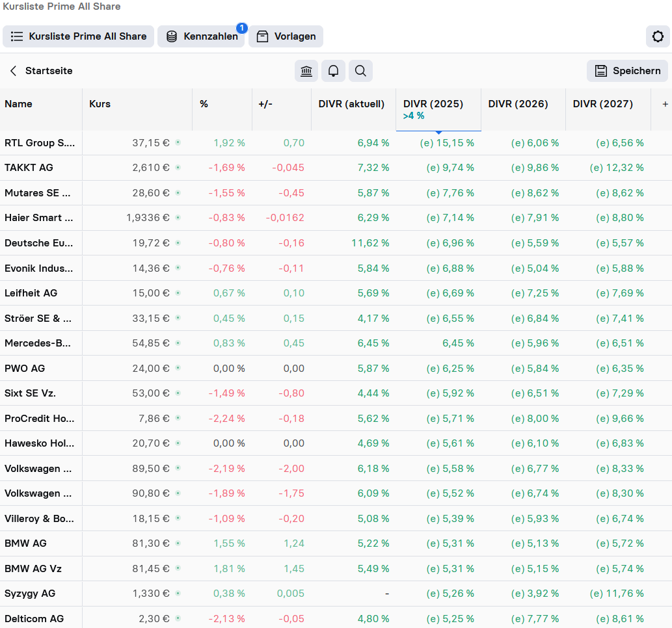Click the >4 % filter on DIVR (2025)
This screenshot has height=628, width=672.
[x=414, y=116]
